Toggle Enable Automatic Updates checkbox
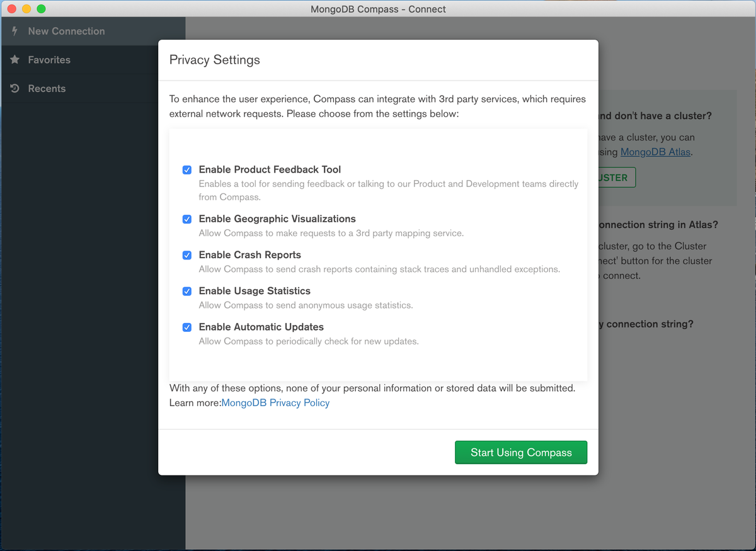 click(x=187, y=327)
